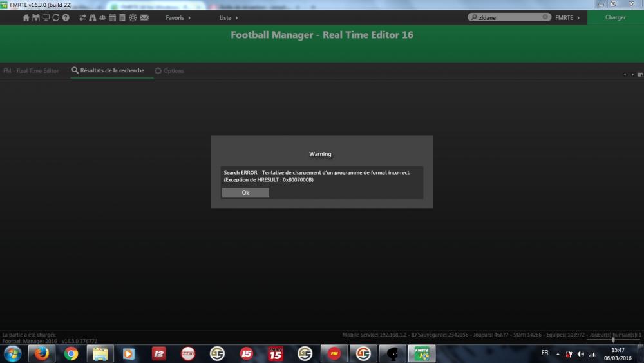Open the Options tab

click(x=169, y=71)
